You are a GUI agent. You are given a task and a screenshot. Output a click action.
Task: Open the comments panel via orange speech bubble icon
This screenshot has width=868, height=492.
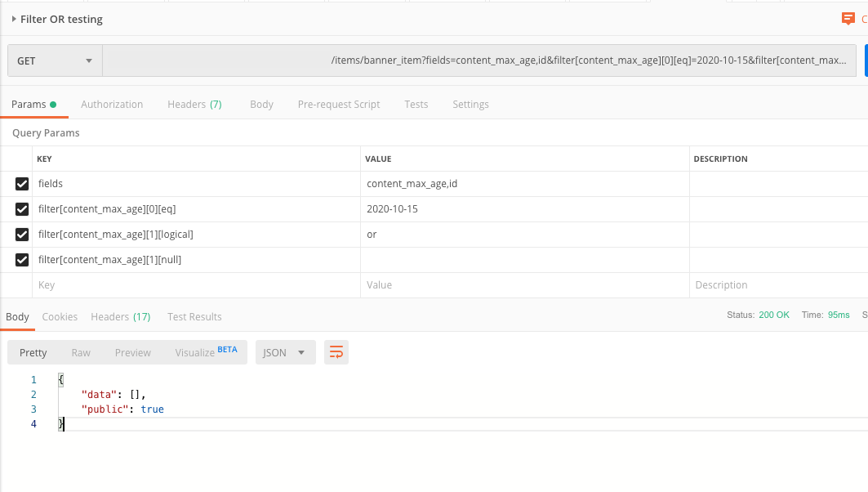848,18
